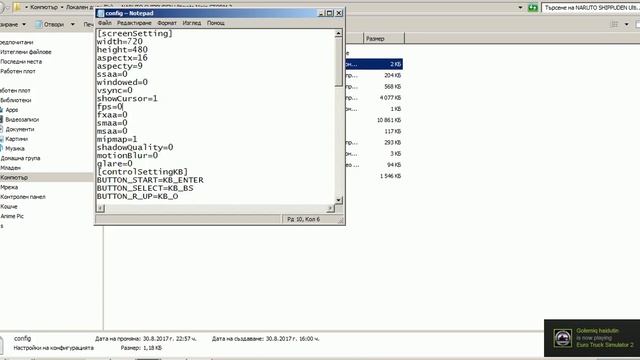Click the BUTTON_SELECT=KB_BS line

pyautogui.click(x=145, y=188)
